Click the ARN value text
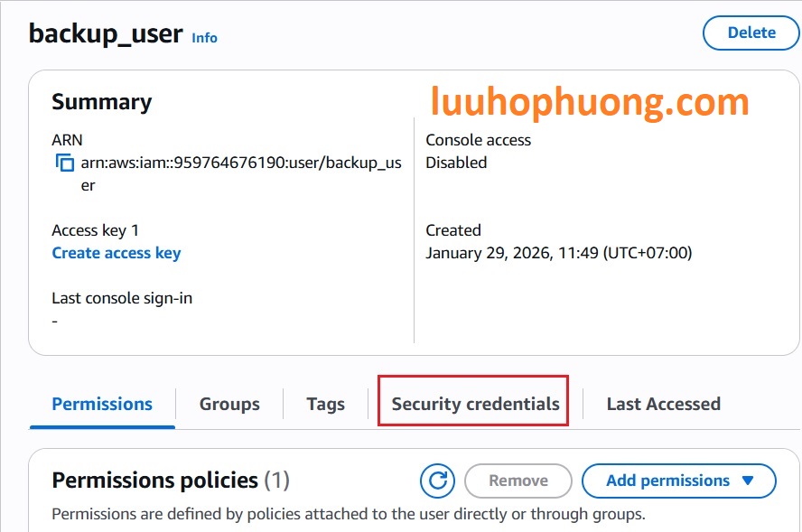 pos(240,163)
